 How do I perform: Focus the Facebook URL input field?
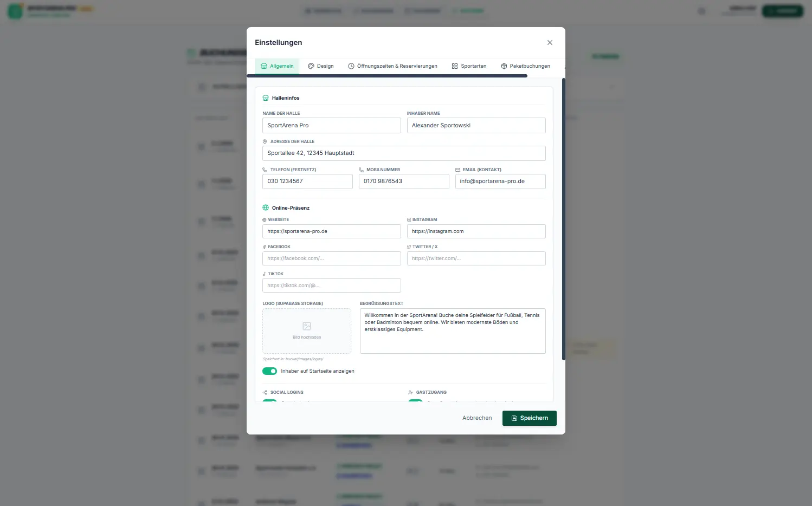(331, 258)
